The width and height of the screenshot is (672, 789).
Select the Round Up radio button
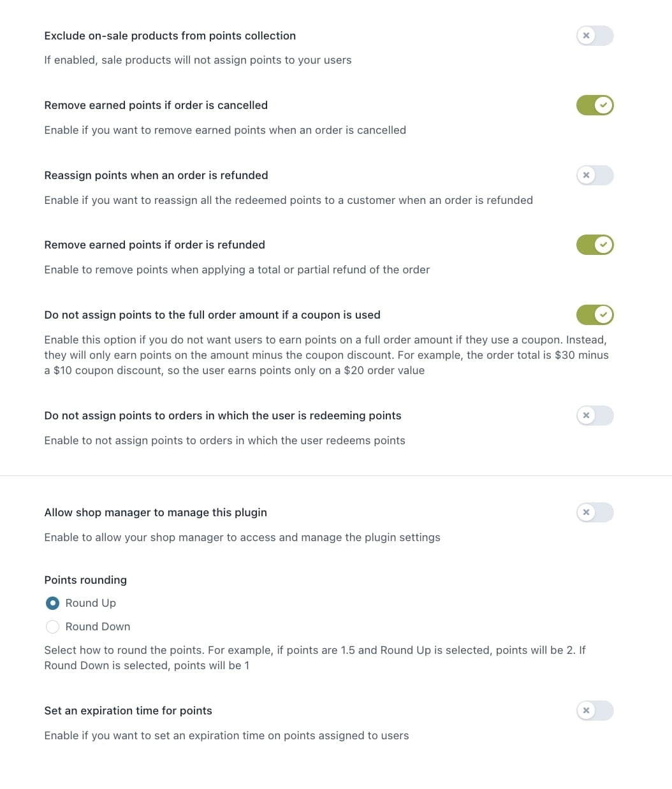[x=53, y=603]
